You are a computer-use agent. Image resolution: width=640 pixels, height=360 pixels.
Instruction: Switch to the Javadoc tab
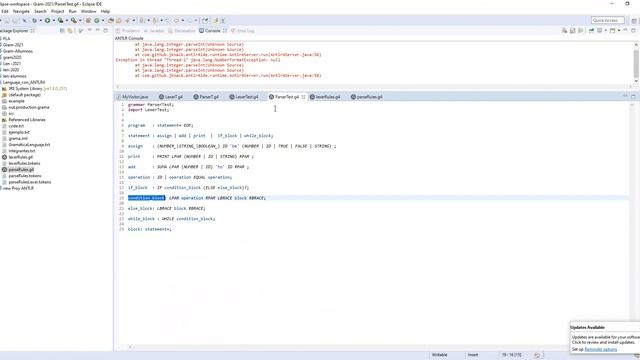click(154, 31)
